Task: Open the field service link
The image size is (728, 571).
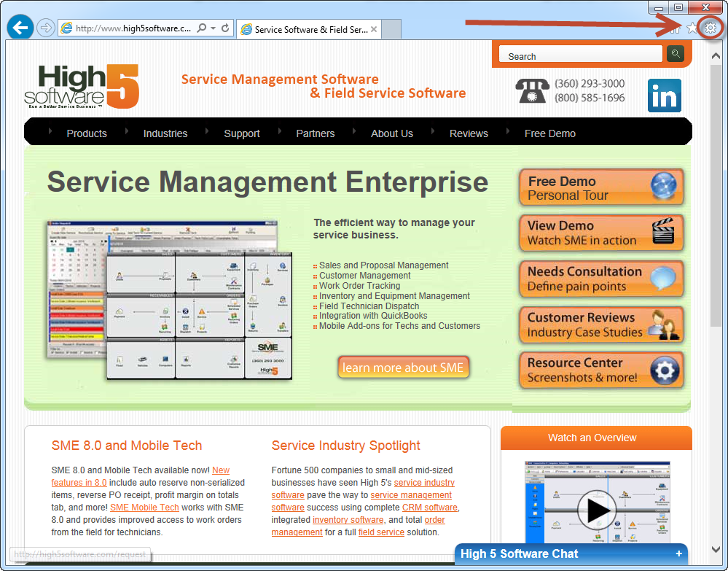Action: click(x=381, y=532)
